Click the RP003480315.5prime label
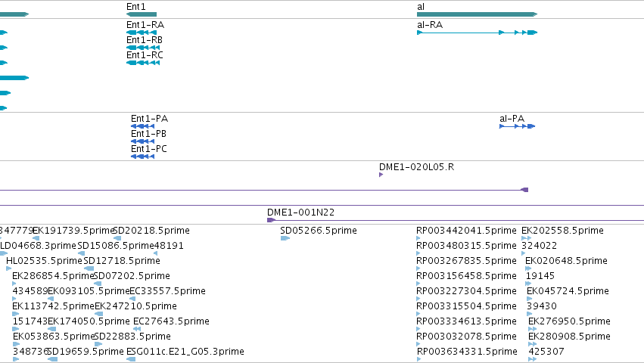Image resolution: width=644 pixels, height=363 pixels. pyautogui.click(x=466, y=246)
